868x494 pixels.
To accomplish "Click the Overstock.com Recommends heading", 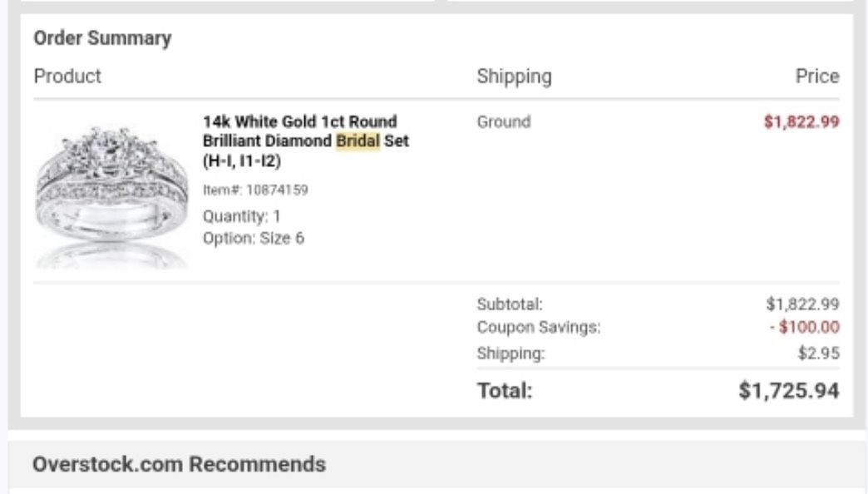I will [x=179, y=463].
